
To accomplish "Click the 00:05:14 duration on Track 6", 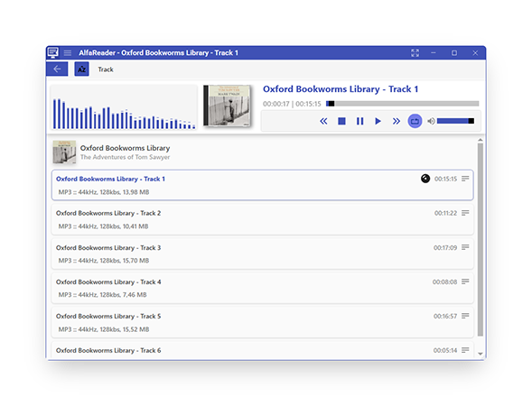I will pyautogui.click(x=445, y=350).
